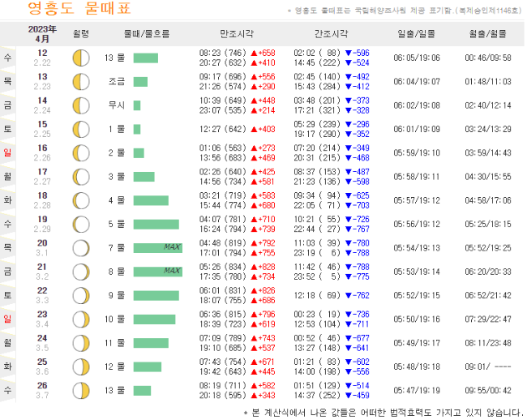Click the moon phase icon for April 22

coord(81,296)
